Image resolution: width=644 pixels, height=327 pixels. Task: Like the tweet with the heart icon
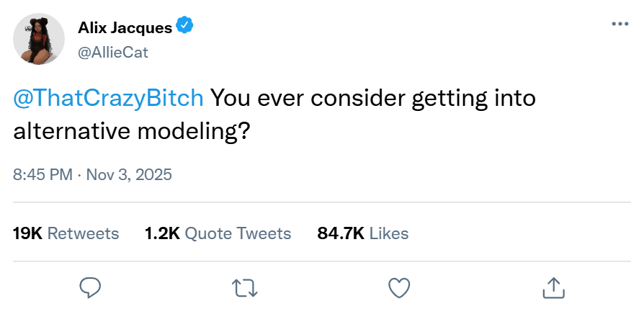pyautogui.click(x=399, y=288)
